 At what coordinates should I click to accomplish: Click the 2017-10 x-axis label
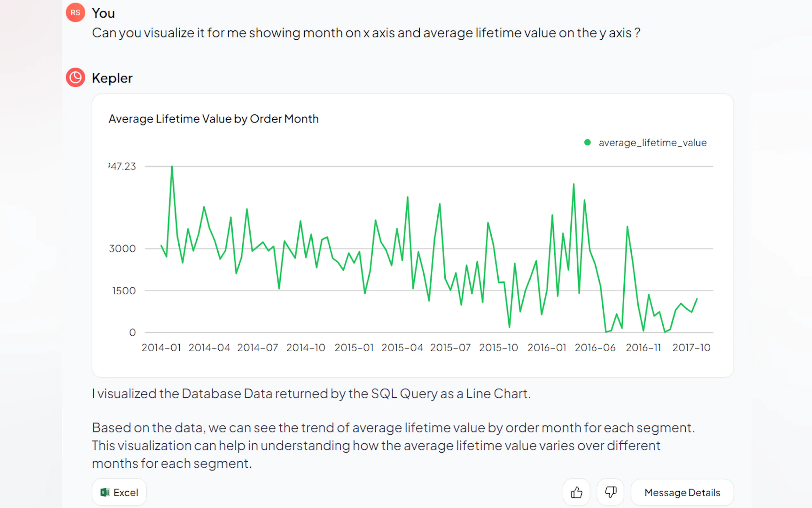click(691, 347)
